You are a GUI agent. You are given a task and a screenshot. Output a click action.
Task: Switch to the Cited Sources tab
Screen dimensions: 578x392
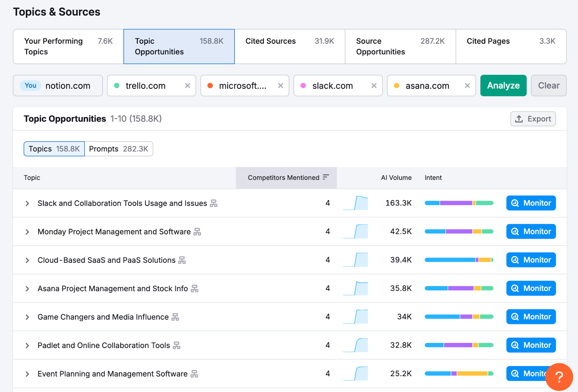click(x=270, y=41)
